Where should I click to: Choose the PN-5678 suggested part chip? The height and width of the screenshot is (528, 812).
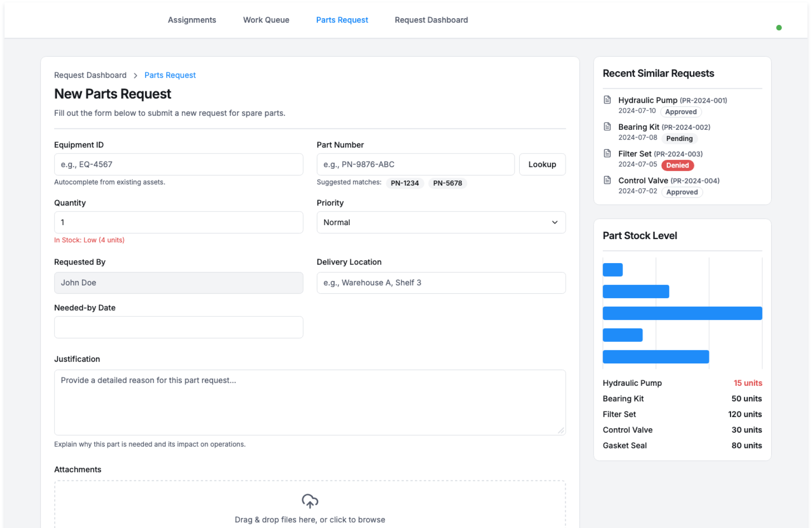[447, 183]
